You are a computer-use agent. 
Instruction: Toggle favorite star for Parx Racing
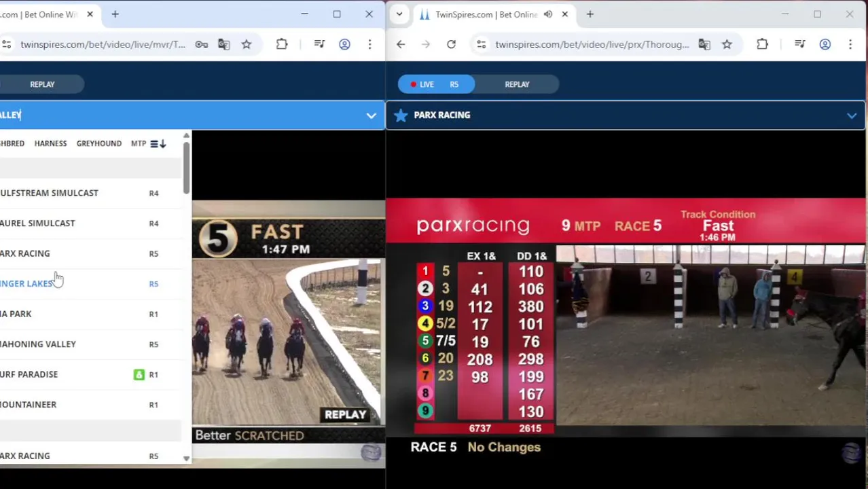401,115
